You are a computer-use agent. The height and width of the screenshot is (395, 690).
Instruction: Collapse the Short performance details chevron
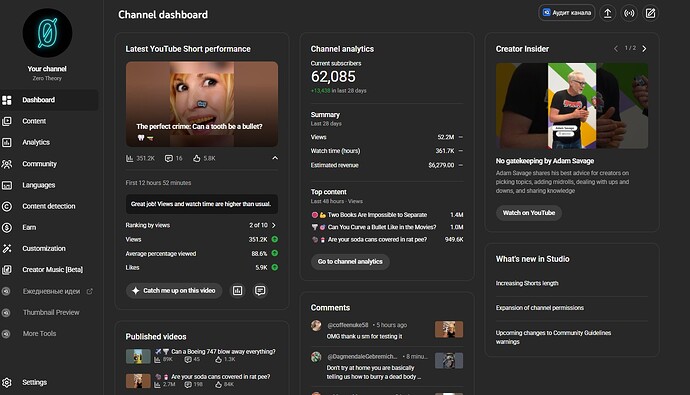(x=275, y=158)
